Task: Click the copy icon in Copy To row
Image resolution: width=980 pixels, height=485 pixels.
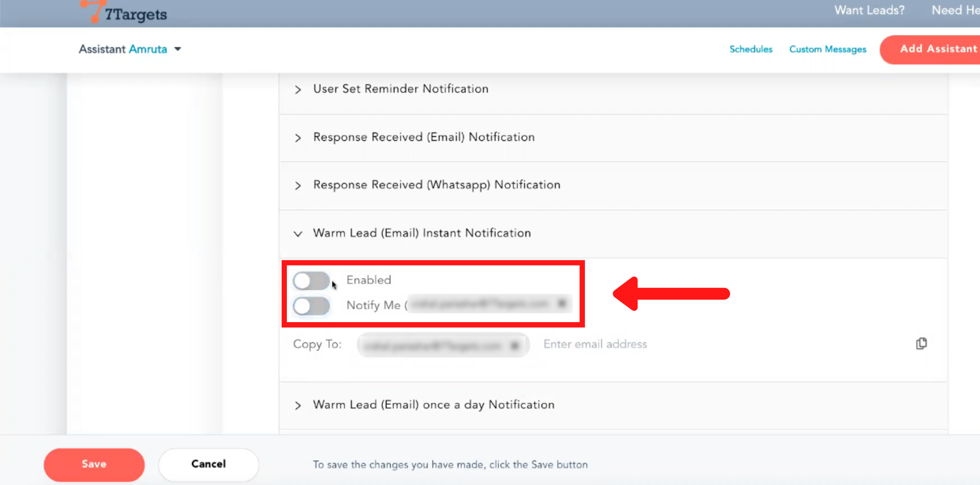Action: click(921, 344)
